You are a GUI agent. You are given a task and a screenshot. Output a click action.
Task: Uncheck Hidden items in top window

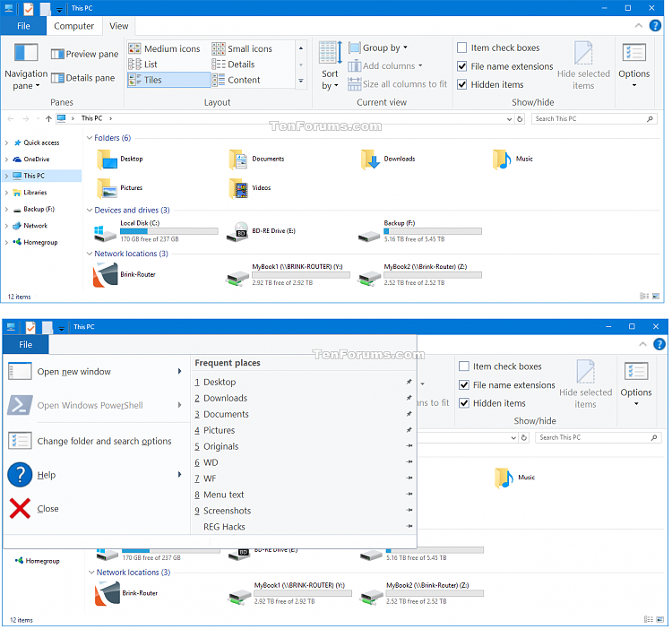tap(462, 84)
